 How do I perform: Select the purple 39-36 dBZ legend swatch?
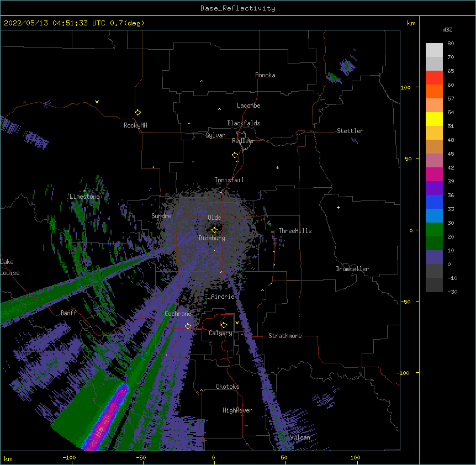click(434, 188)
